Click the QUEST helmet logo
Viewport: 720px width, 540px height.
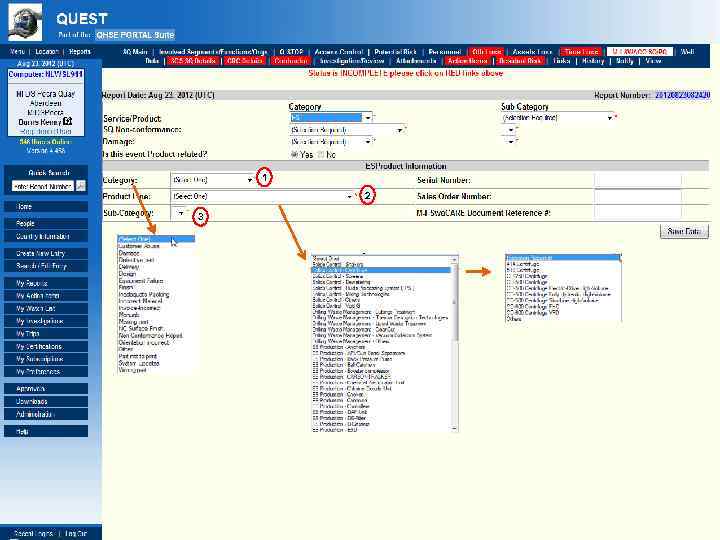coord(25,22)
